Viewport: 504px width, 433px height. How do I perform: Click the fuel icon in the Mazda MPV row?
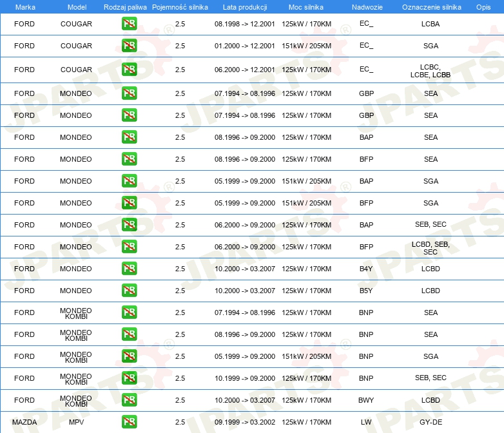pos(129,422)
